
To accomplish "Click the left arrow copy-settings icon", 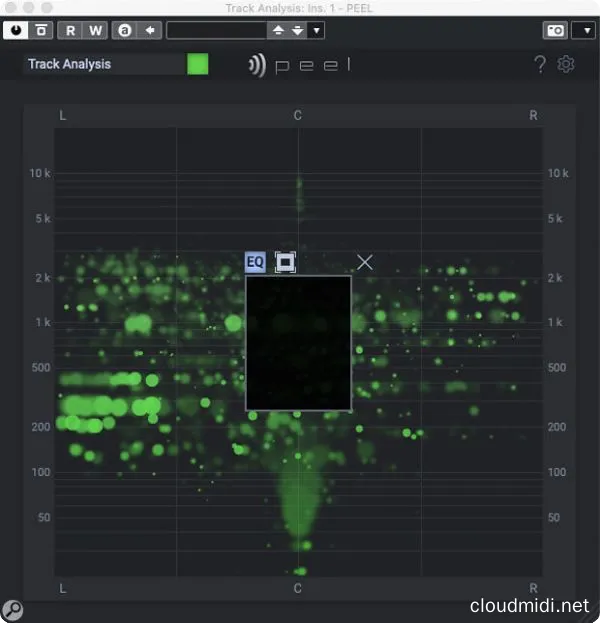I will [150, 30].
